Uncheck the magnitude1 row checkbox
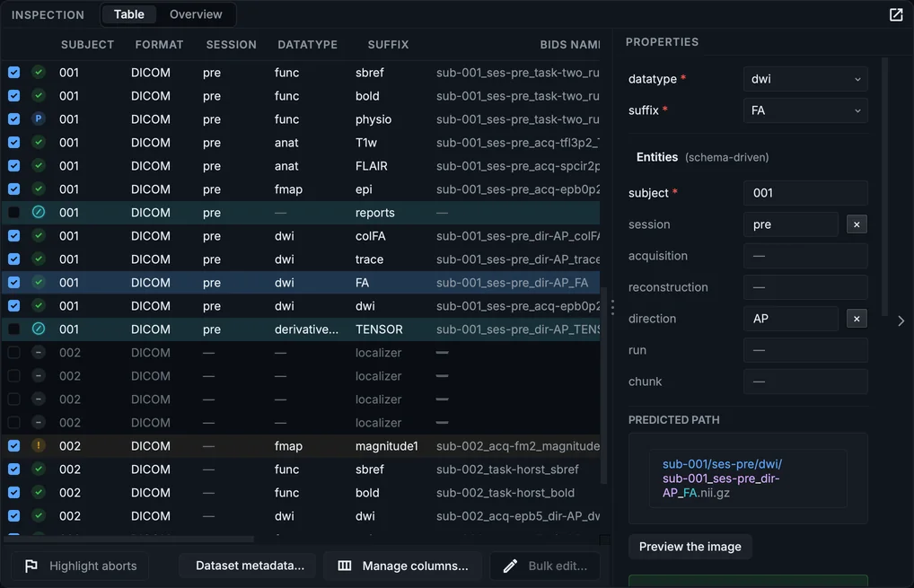This screenshot has height=588, width=914. coord(14,446)
